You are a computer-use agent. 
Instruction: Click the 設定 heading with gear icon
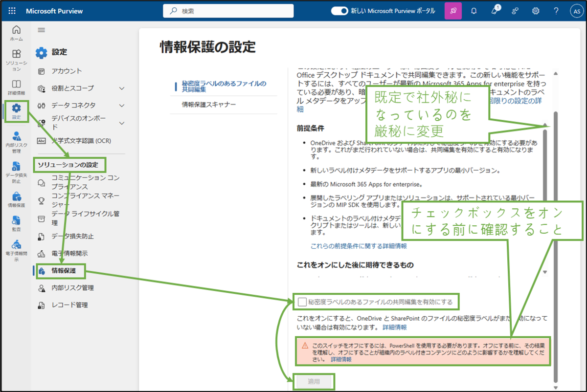51,52
